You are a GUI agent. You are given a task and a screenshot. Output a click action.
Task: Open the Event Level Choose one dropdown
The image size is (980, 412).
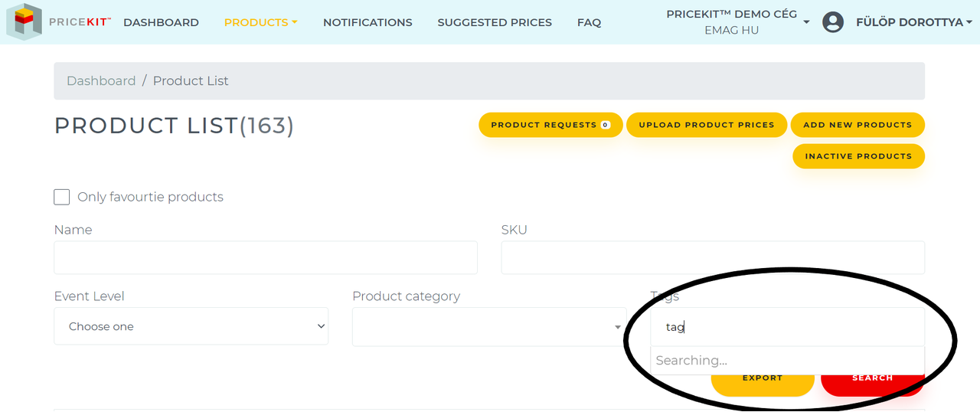click(x=191, y=326)
